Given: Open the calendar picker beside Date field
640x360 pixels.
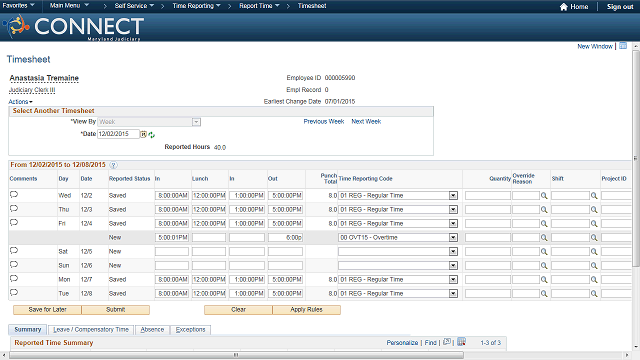Looking at the screenshot, I should tap(144, 134).
